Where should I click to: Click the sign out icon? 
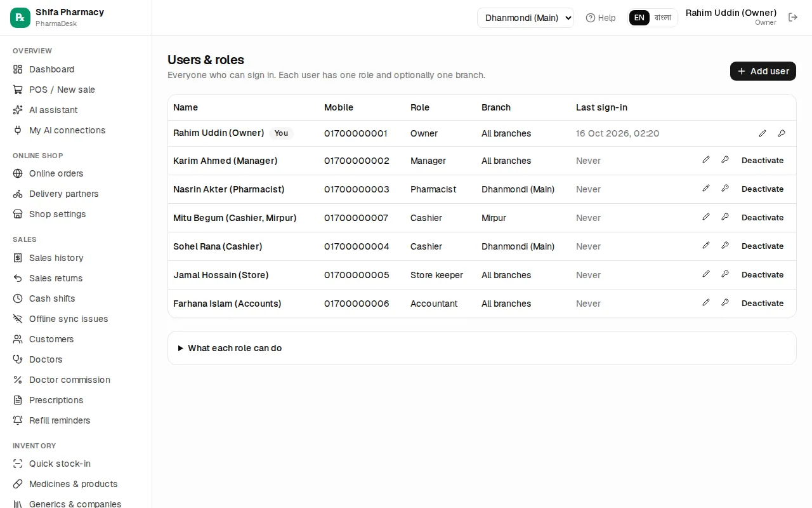click(793, 17)
